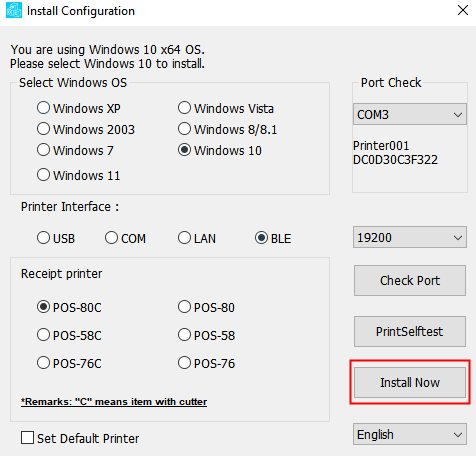Click the PrintSelftest button
Image resolution: width=476 pixels, height=456 pixels.
[410, 331]
